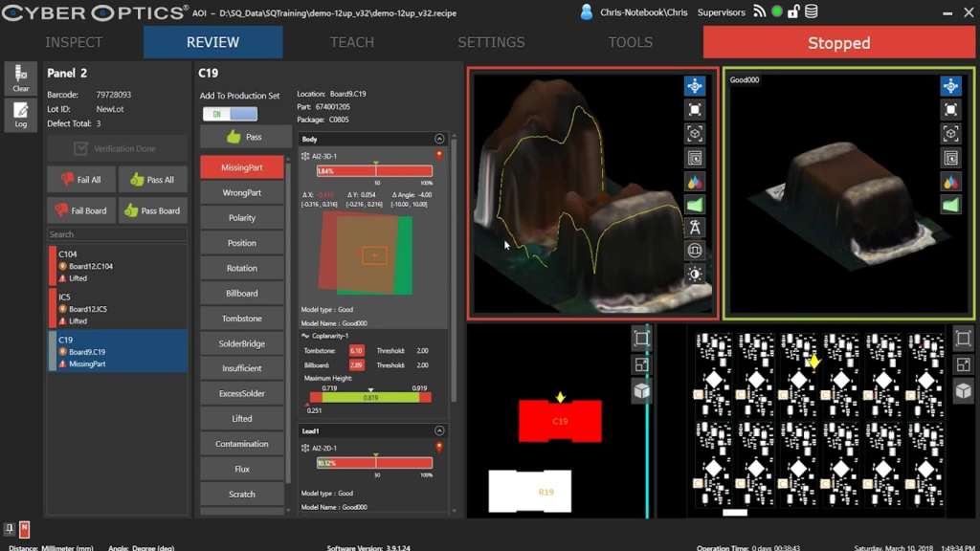The image size is (980, 551).
Task: Select the Tombstone defect classification
Action: click(242, 319)
